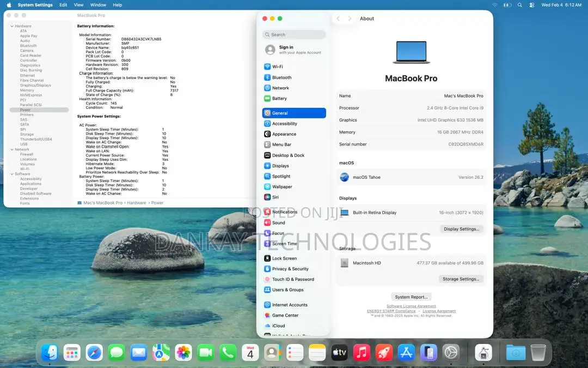Open FaceTime from the Dock

point(205,353)
